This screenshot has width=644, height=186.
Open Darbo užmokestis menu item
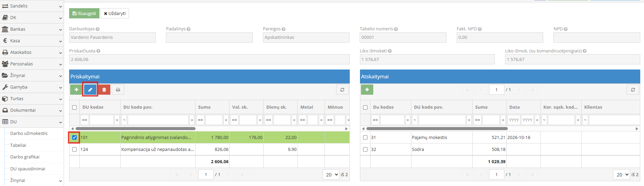tap(29, 133)
